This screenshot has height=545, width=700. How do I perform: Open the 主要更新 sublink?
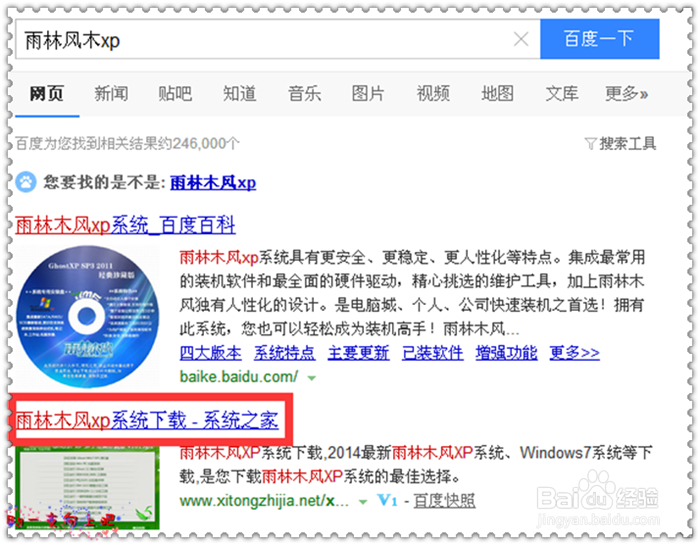point(358,353)
